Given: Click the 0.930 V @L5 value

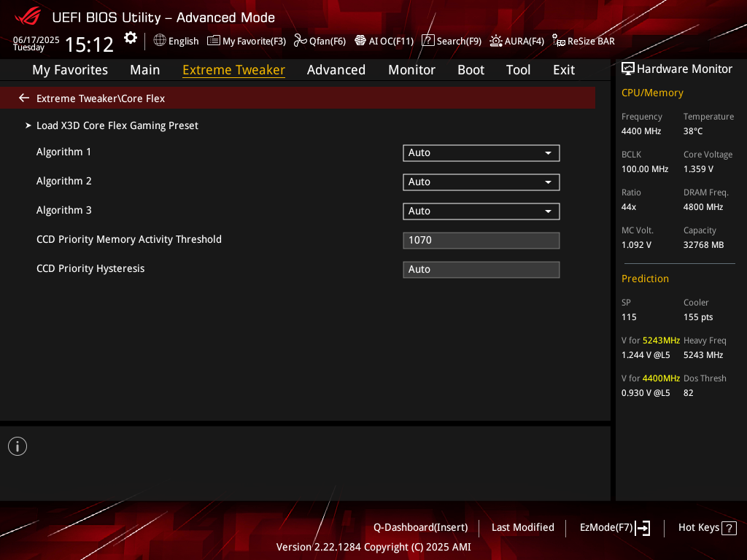Looking at the screenshot, I should click(646, 393).
